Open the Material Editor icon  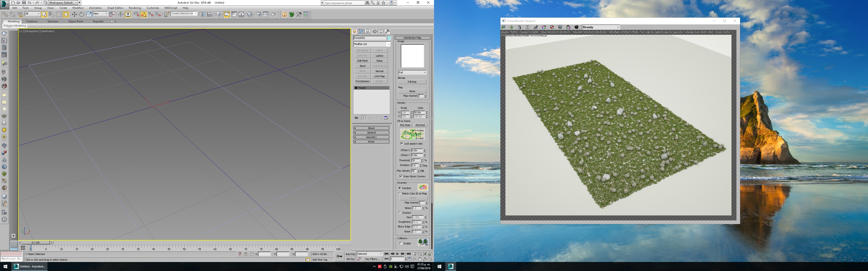[x=250, y=14]
